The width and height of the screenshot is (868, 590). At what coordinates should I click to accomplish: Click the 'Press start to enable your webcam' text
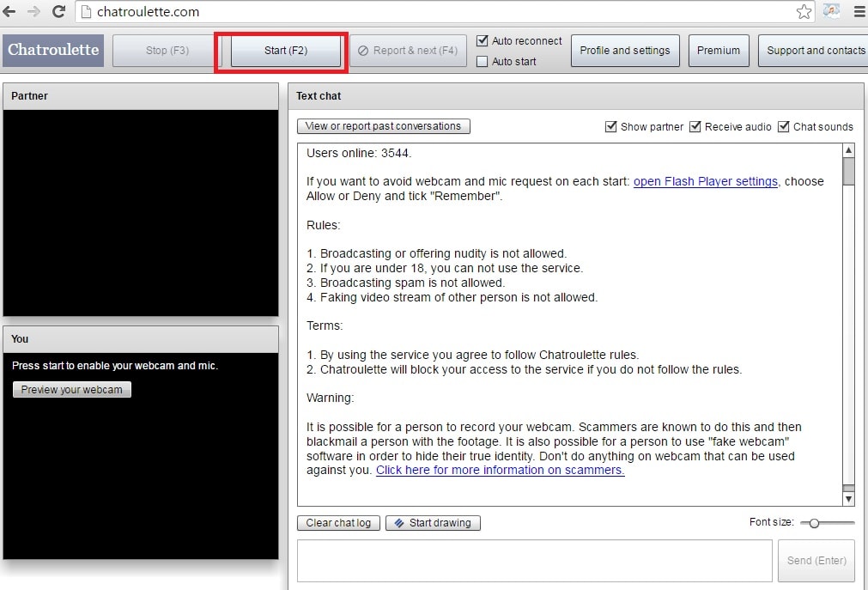114,366
